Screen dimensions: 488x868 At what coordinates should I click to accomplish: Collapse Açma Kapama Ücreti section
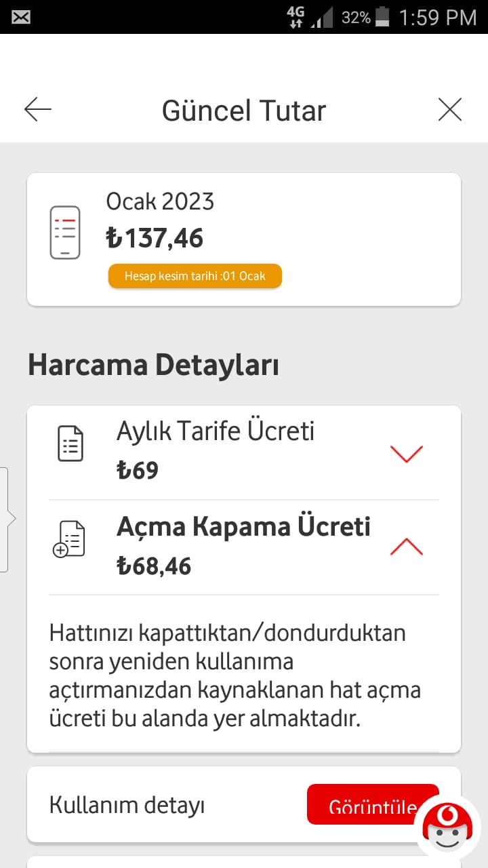pyautogui.click(x=407, y=547)
